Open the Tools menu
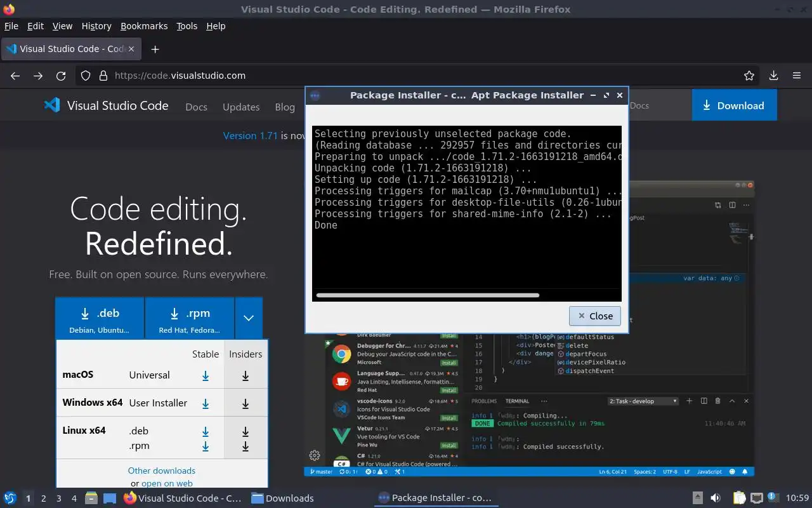The image size is (812, 508). point(187,26)
